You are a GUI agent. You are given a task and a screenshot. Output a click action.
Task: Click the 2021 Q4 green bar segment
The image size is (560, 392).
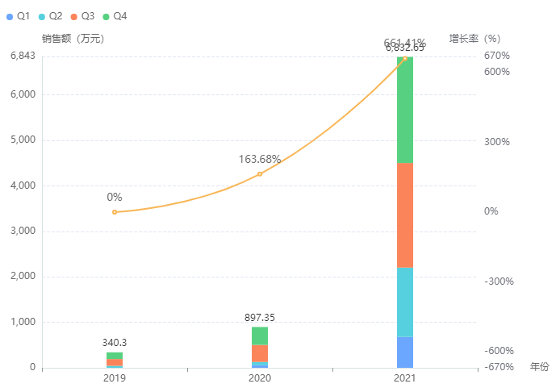(405, 110)
